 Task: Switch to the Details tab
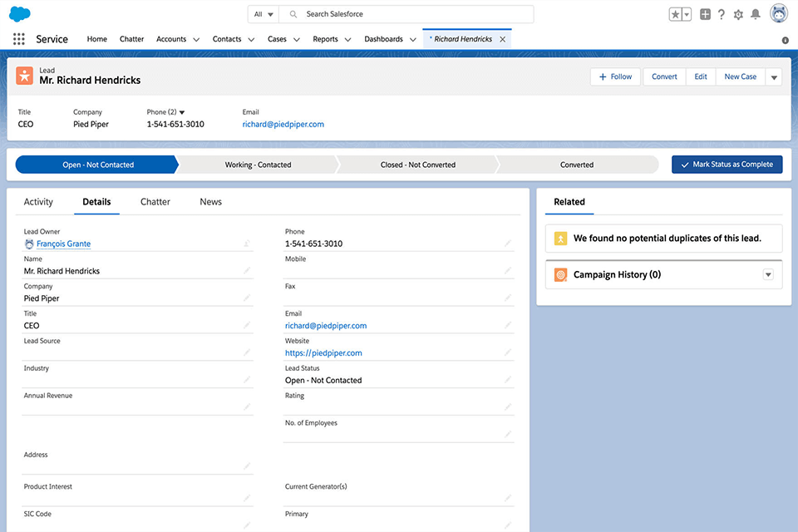tap(96, 202)
